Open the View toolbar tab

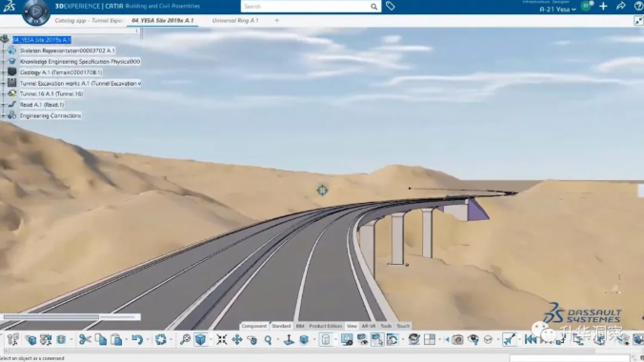[352, 326]
